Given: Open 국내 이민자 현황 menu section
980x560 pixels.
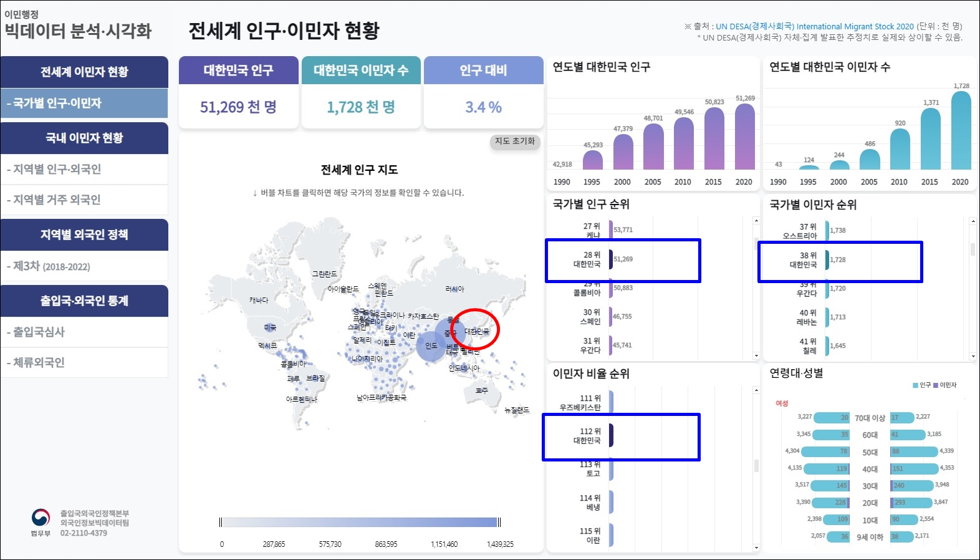Looking at the screenshot, I should (84, 138).
